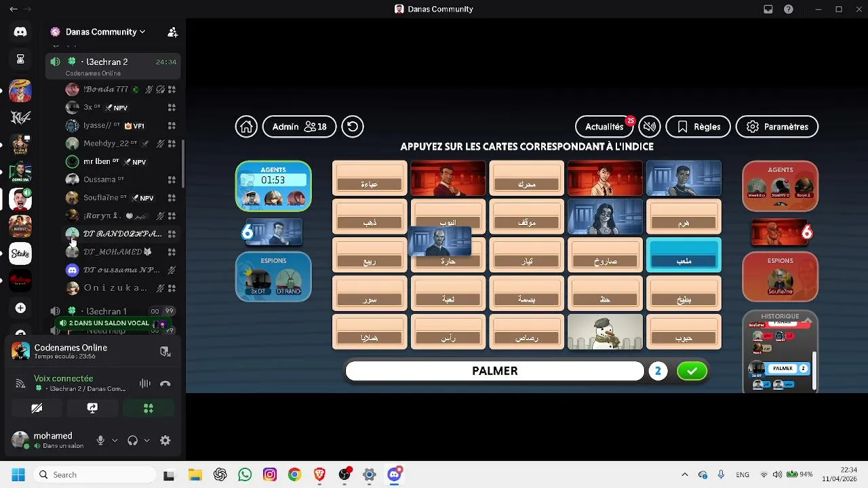This screenshot has height=488, width=868.
Task: Toggle camera in voice panel
Action: tap(37, 408)
